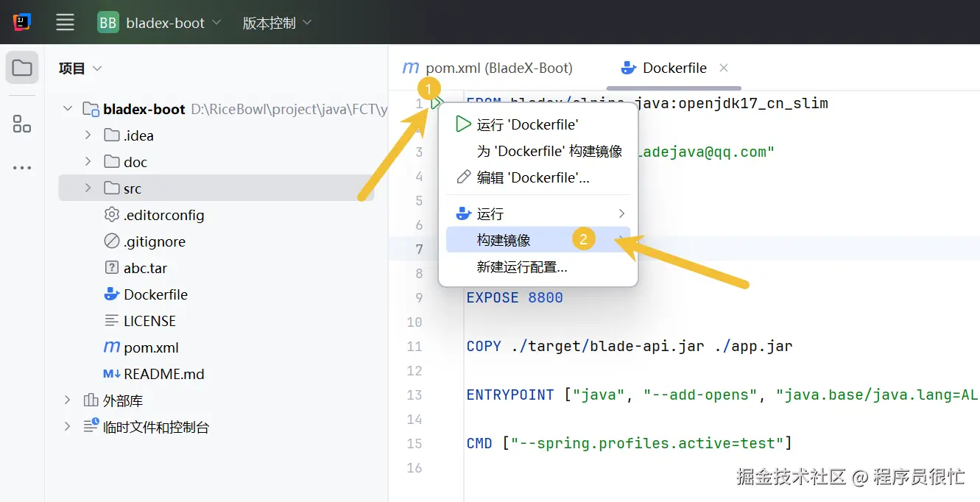This screenshot has width=980, height=502.
Task: Click the Docker icon on Dockerfile tab
Action: [628, 68]
